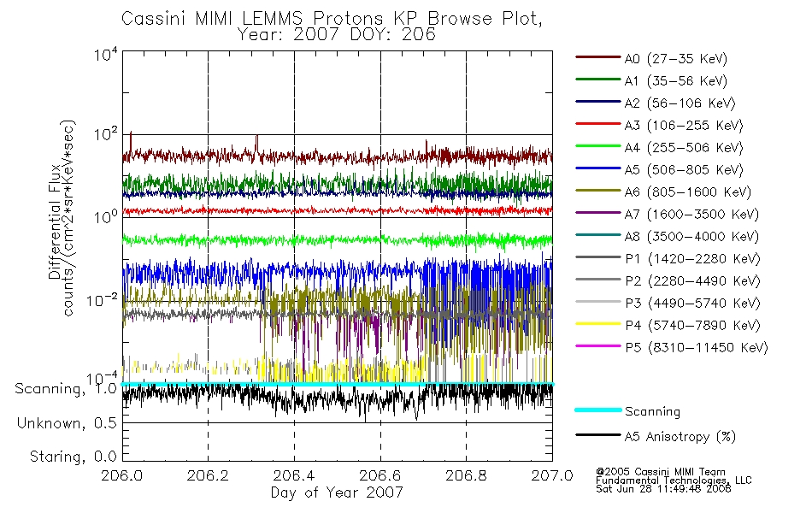This screenshot has height=513, width=812.
Task: Click the A5 Anisotropy (%) legend label
Action: click(x=680, y=437)
